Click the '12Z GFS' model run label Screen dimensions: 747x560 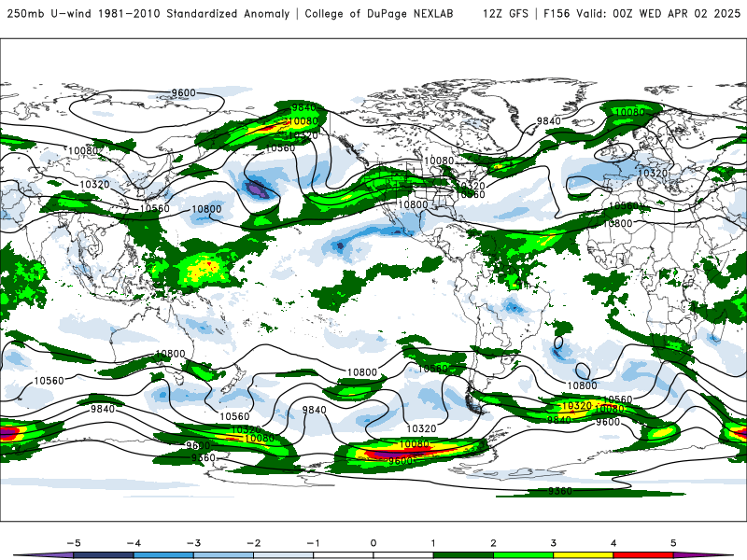click(x=505, y=13)
